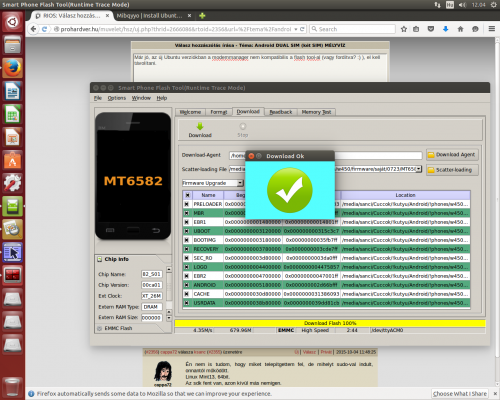Screen dimensions: 500x400
Task: Click the Chip Info scrollbar down arrow
Action: click(169, 318)
